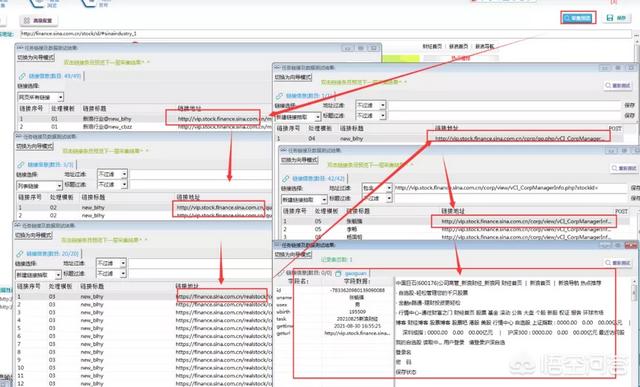Open the 标题过滤 dropdown in the 20/20 window
This screenshot has width=640, height=387.
[111, 273]
